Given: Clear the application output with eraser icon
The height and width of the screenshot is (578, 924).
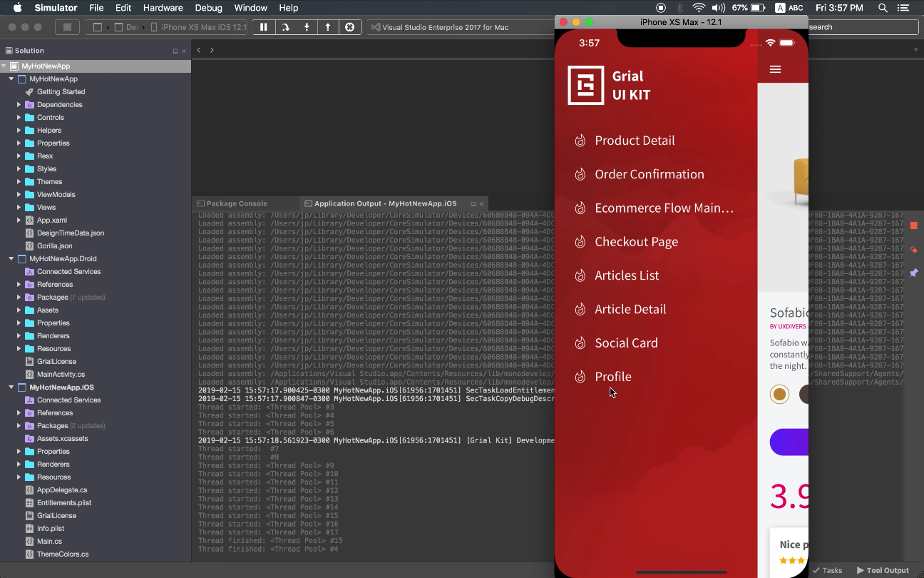Looking at the screenshot, I should [x=913, y=250].
